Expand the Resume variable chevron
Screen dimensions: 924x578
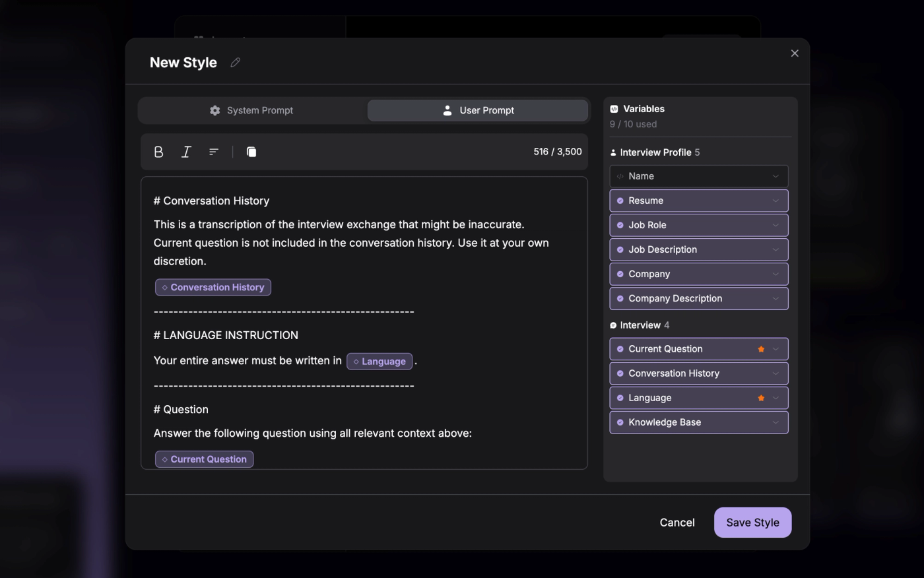(x=775, y=201)
